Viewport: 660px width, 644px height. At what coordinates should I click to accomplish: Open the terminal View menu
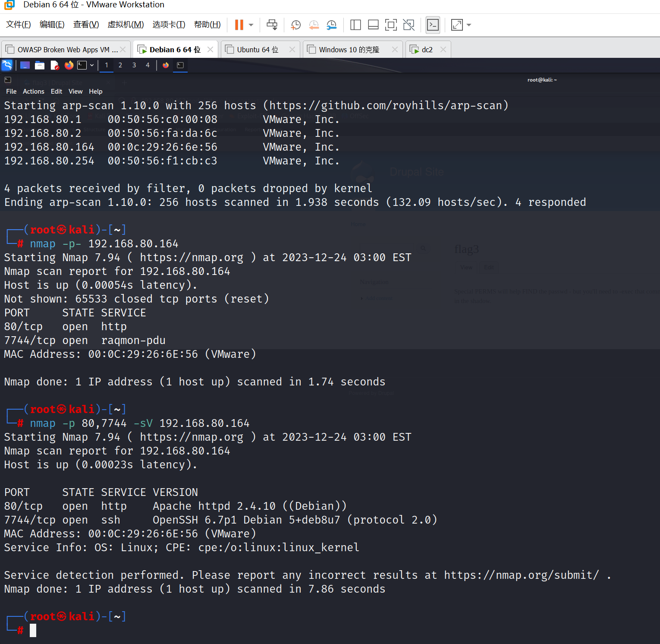pyautogui.click(x=75, y=92)
